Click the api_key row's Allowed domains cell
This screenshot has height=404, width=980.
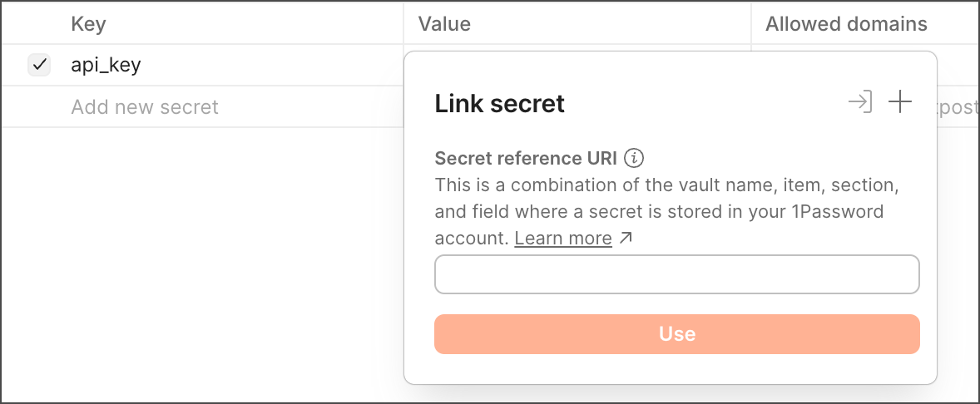(x=958, y=65)
